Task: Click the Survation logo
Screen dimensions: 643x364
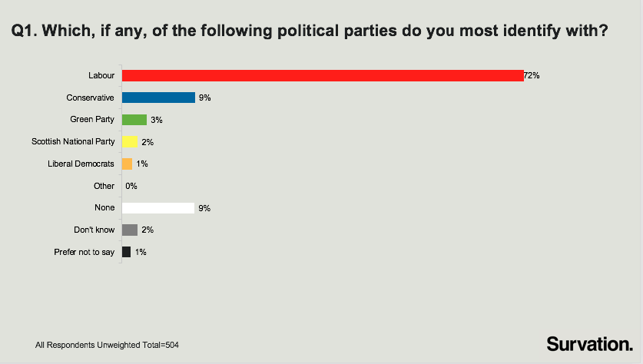Action: 590,344
